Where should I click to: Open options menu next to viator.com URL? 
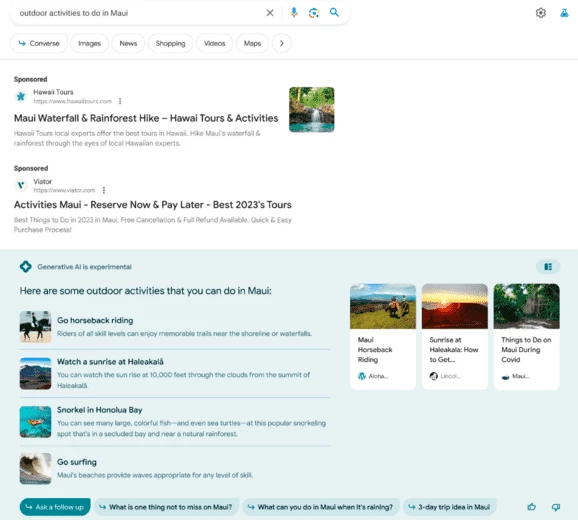click(x=104, y=190)
